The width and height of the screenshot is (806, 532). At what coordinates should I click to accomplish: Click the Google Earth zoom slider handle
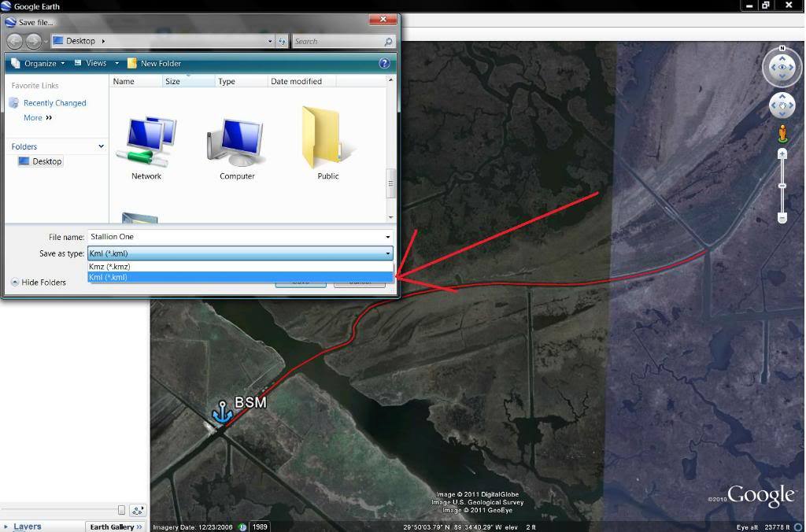point(782,186)
